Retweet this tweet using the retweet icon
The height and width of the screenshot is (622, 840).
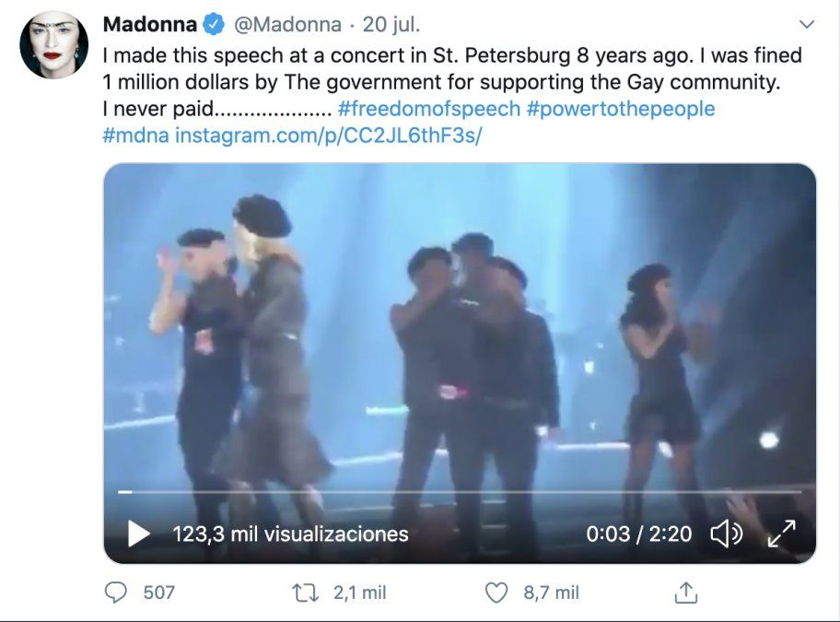(x=305, y=593)
